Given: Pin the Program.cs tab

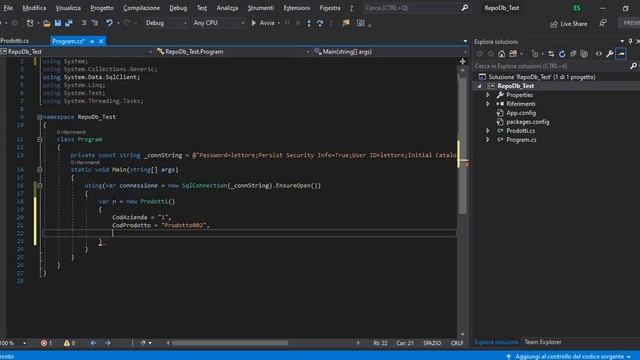Looking at the screenshot, I should tap(92, 41).
